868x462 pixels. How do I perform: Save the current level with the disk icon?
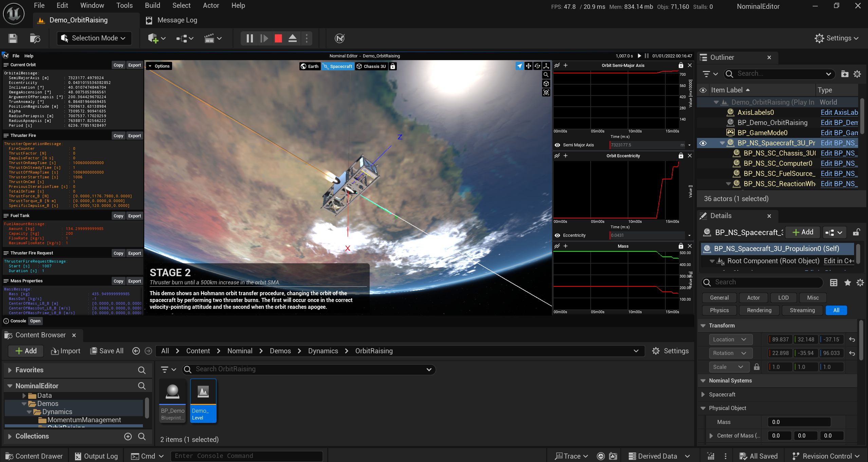[13, 38]
